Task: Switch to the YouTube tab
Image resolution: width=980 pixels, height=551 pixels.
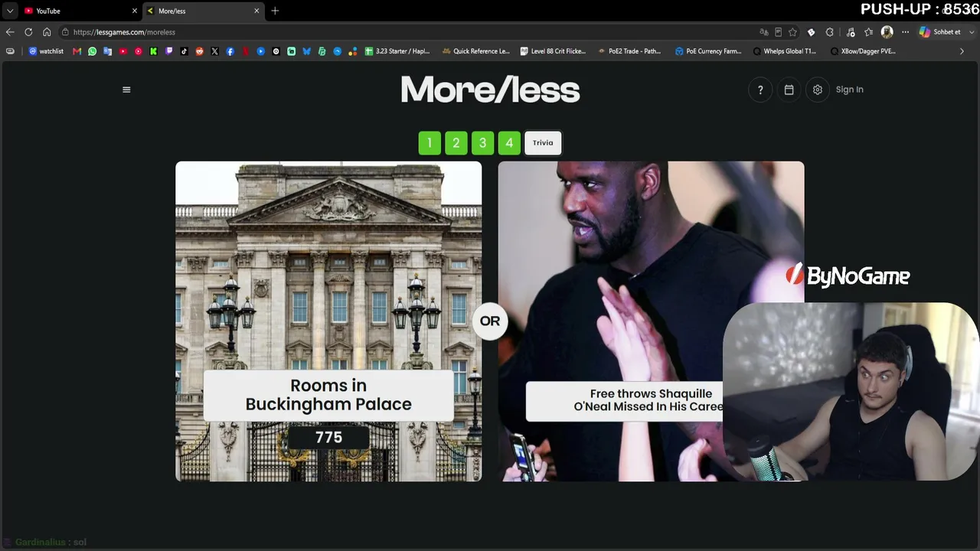Action: [80, 11]
